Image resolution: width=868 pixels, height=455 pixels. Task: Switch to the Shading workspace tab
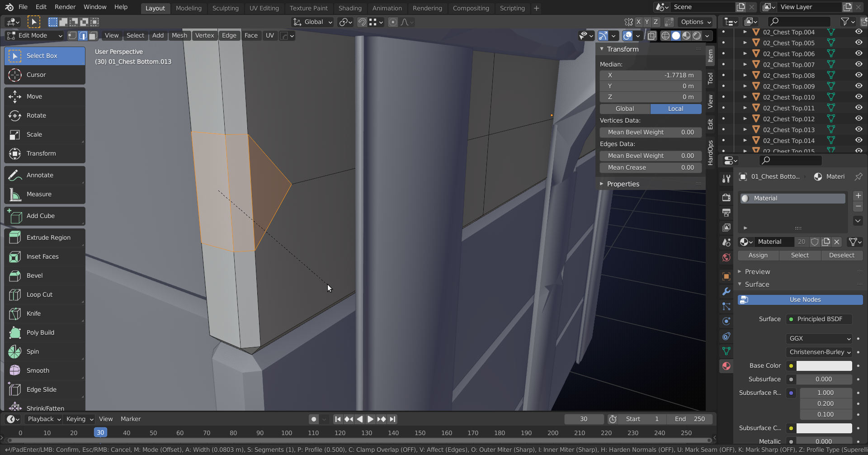[x=350, y=8]
